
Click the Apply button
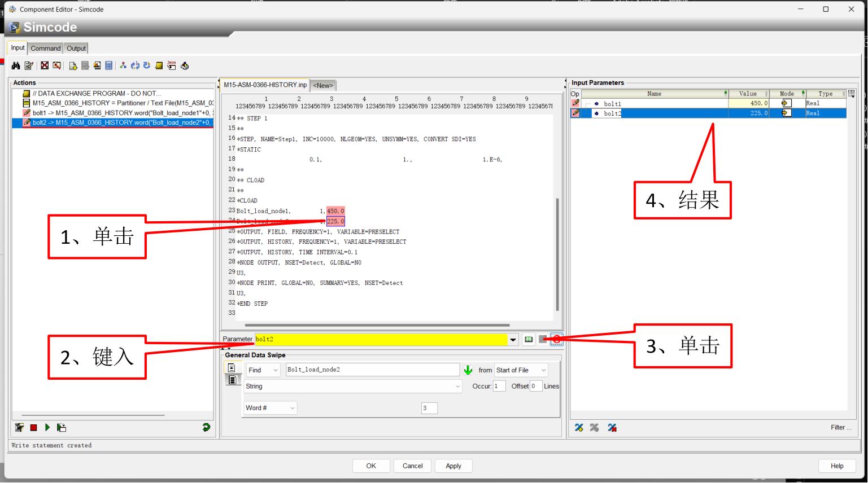click(453, 466)
